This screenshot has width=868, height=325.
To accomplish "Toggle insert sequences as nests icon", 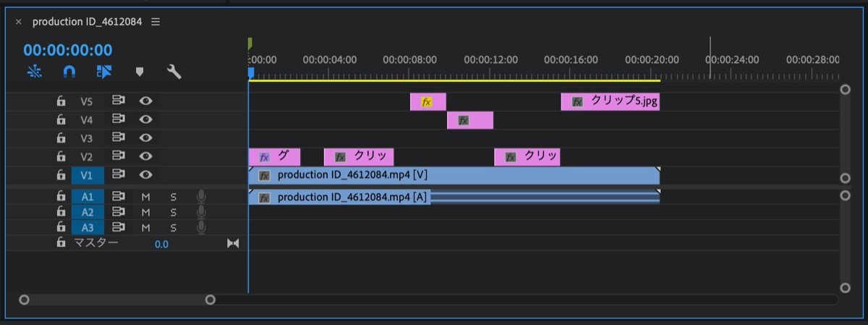I will tap(35, 72).
